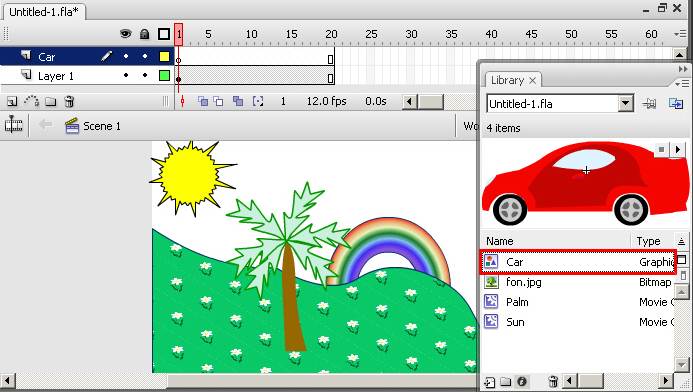Select the first keyframe of Layer 1
Screen dimensions: 693x392
[179, 79]
